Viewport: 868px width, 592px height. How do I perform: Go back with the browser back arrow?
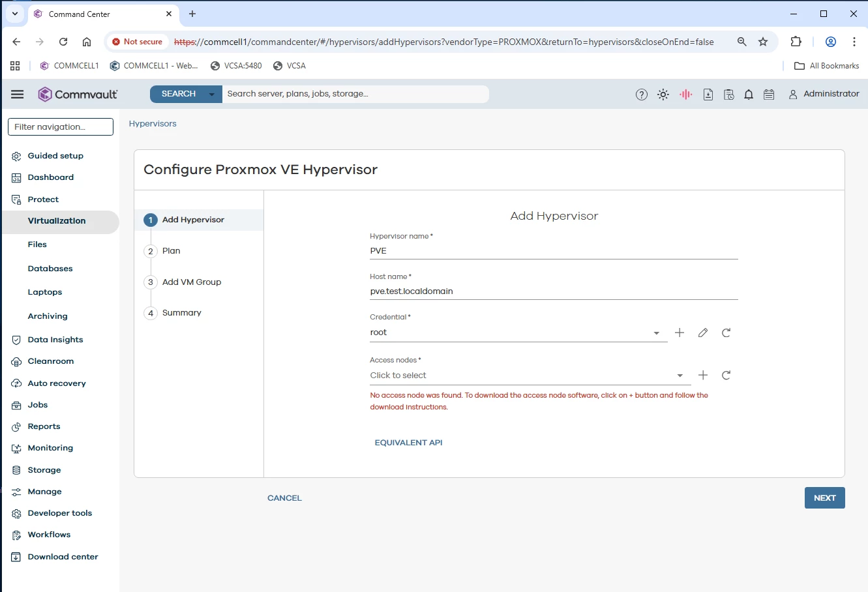tap(16, 42)
